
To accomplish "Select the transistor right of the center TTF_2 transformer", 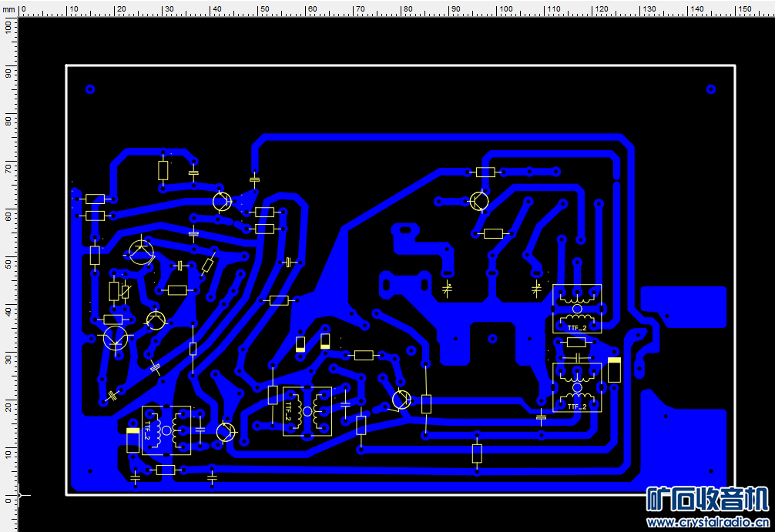I will (401, 399).
